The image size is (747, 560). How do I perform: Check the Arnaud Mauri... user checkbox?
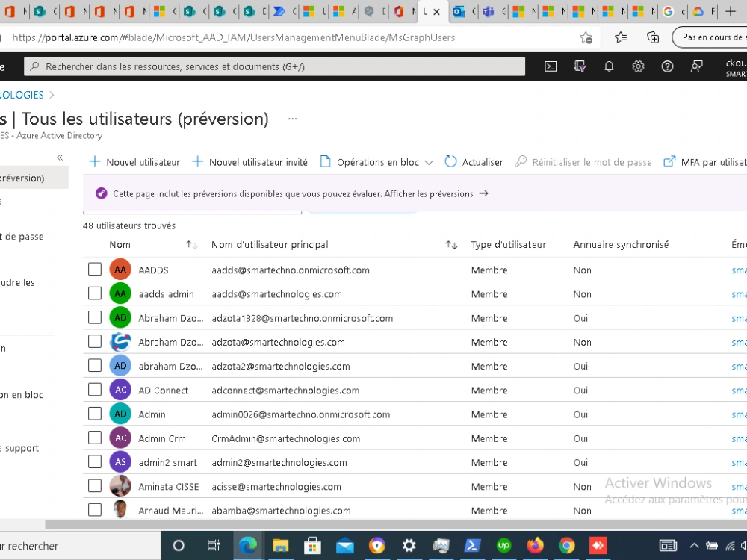point(95,509)
